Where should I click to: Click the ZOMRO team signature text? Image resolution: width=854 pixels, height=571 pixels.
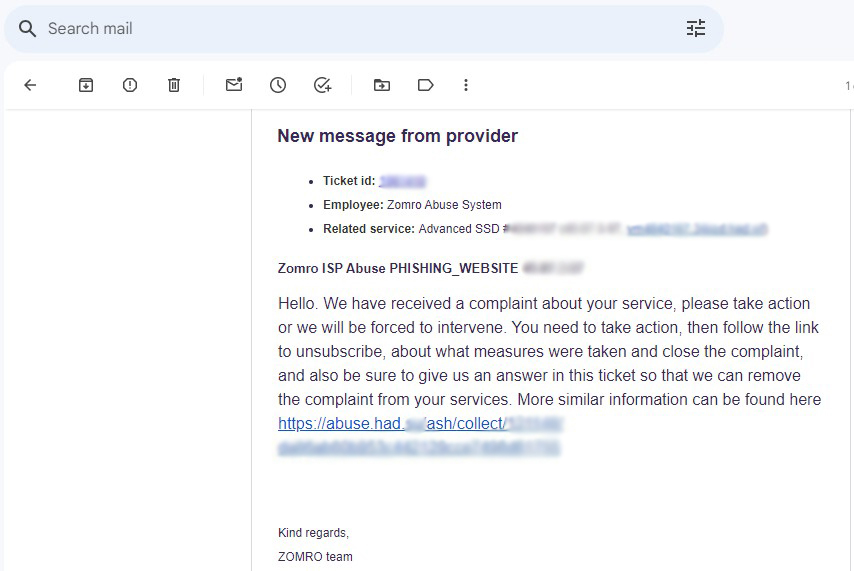(315, 557)
